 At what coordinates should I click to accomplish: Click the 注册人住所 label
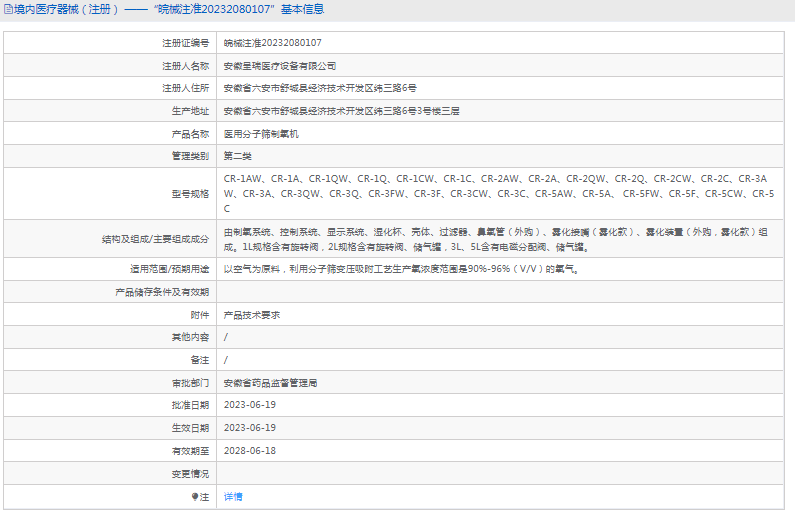(x=186, y=88)
